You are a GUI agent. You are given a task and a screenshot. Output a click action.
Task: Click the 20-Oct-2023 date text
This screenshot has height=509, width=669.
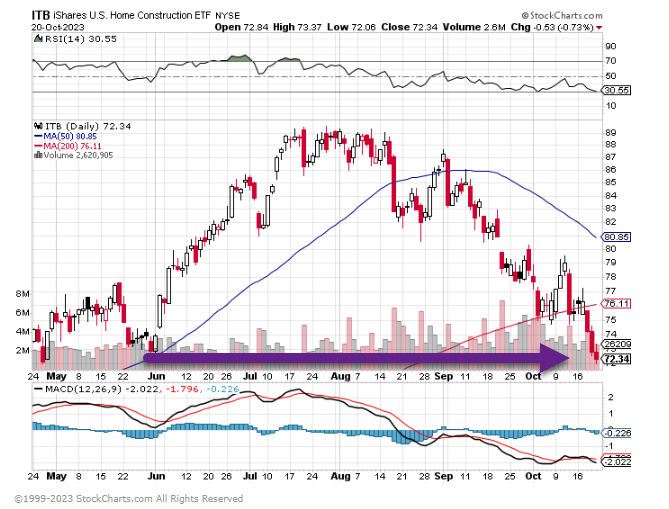click(58, 27)
